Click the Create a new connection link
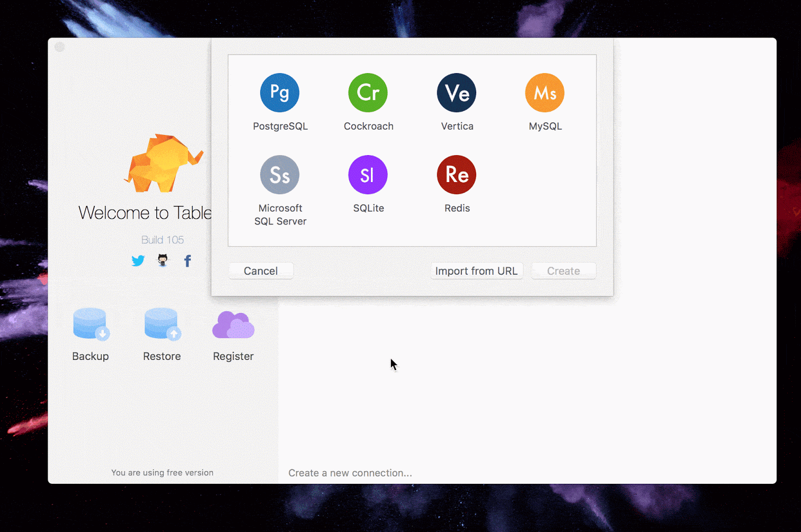This screenshot has height=532, width=801. 350,473
